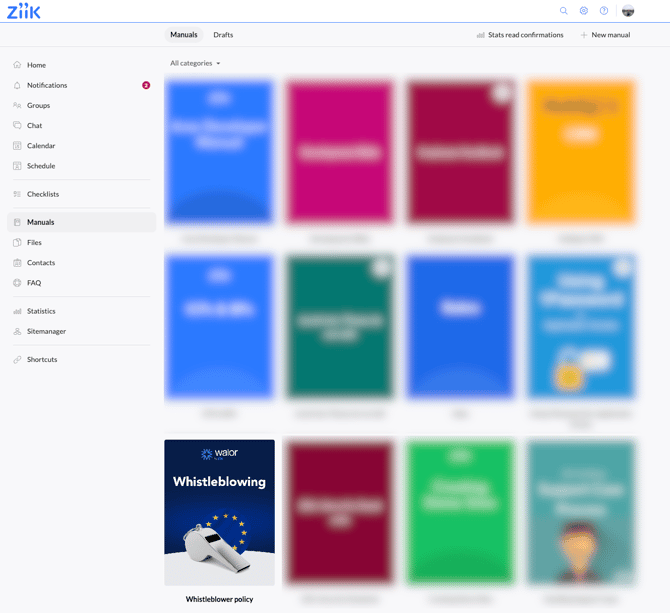Image resolution: width=670 pixels, height=613 pixels.
Task: Open settings gear in top bar
Action: 584,11
